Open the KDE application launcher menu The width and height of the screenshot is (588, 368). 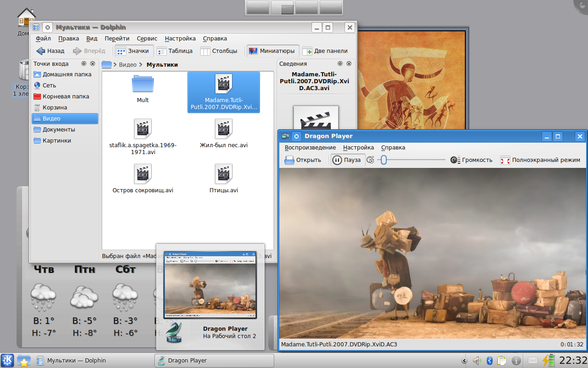(7, 361)
